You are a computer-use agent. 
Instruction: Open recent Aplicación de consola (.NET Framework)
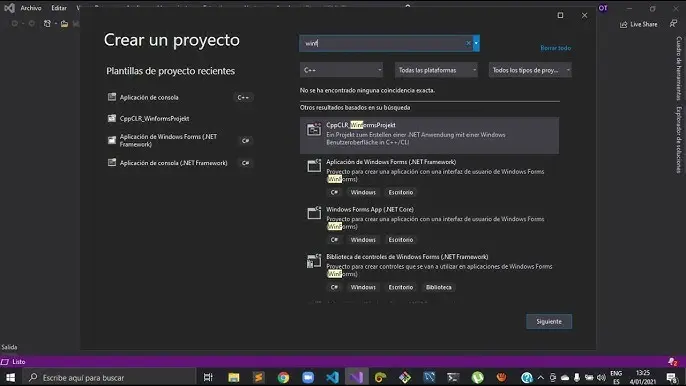(x=180, y=163)
